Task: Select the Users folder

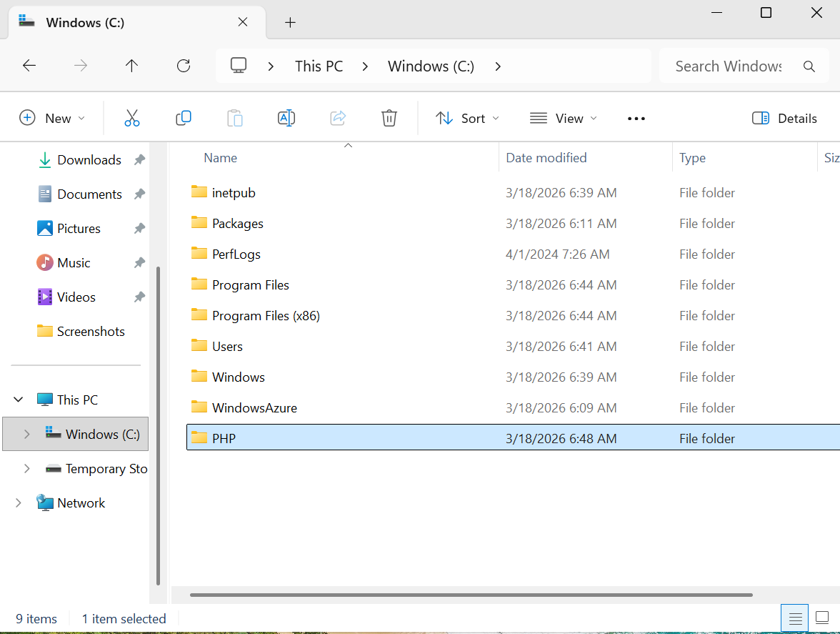Action: [x=227, y=346]
